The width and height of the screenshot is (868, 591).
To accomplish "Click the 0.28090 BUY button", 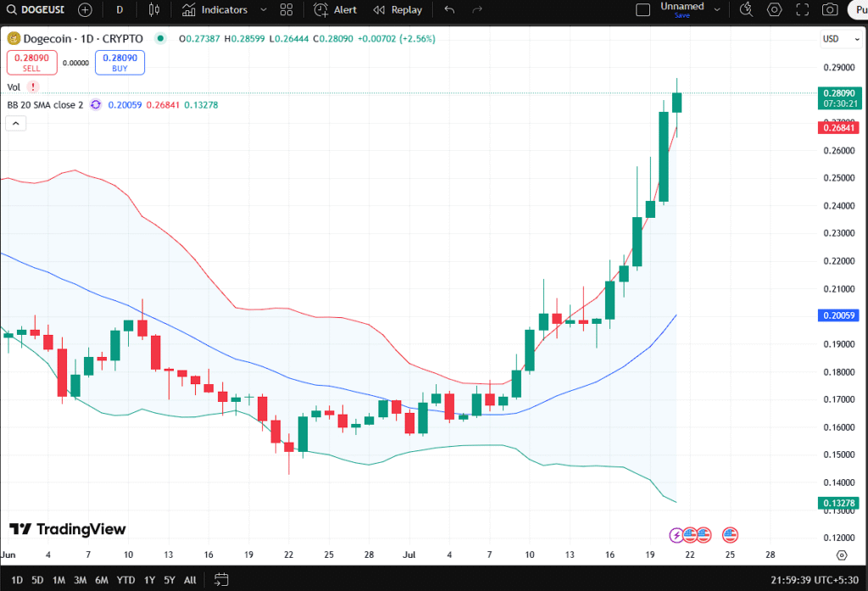I will (120, 63).
